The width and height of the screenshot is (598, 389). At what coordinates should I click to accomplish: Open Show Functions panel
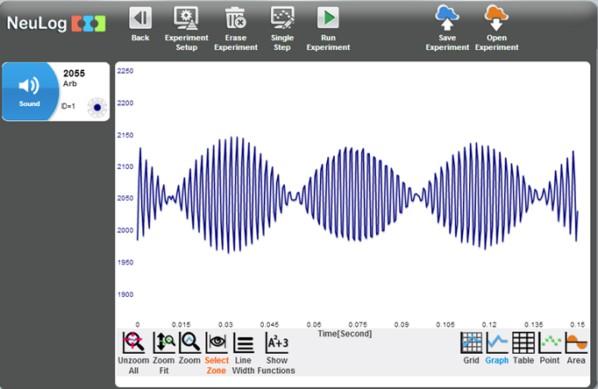(x=277, y=342)
